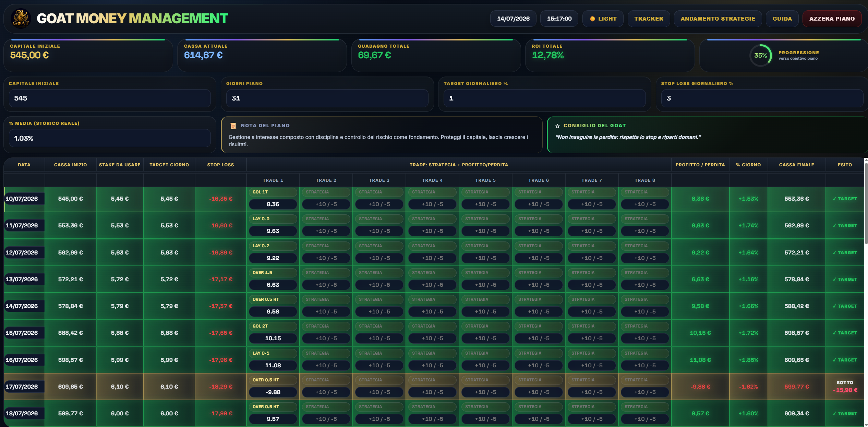This screenshot has height=427, width=868.
Task: Click the 35% progress ring
Action: tap(760, 55)
